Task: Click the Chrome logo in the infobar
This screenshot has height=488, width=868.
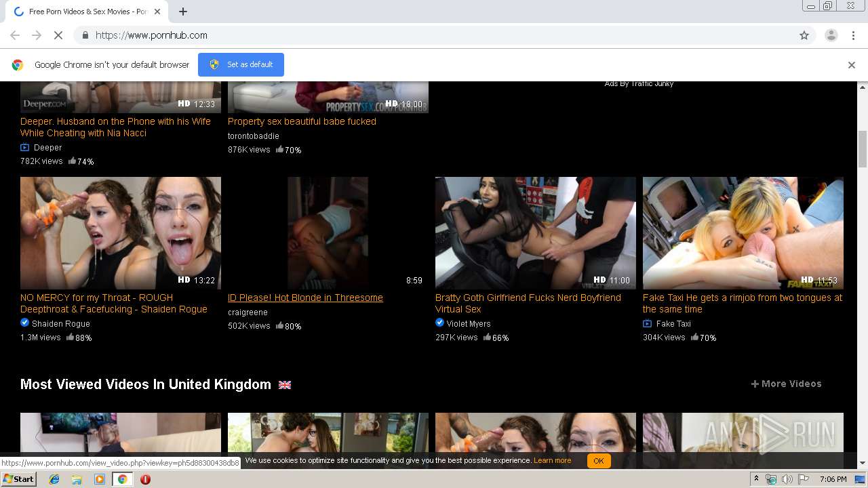Action: [x=18, y=65]
